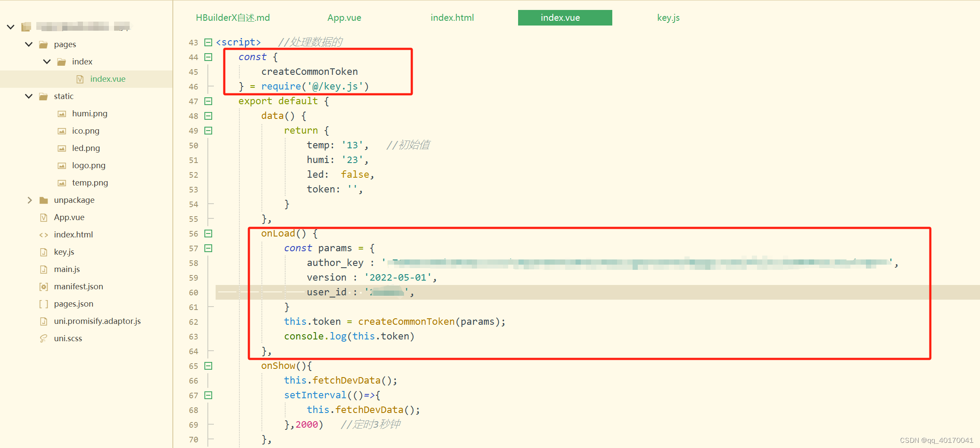Expand the unpackage folder chevron
The width and height of the screenshot is (980, 448).
29,200
